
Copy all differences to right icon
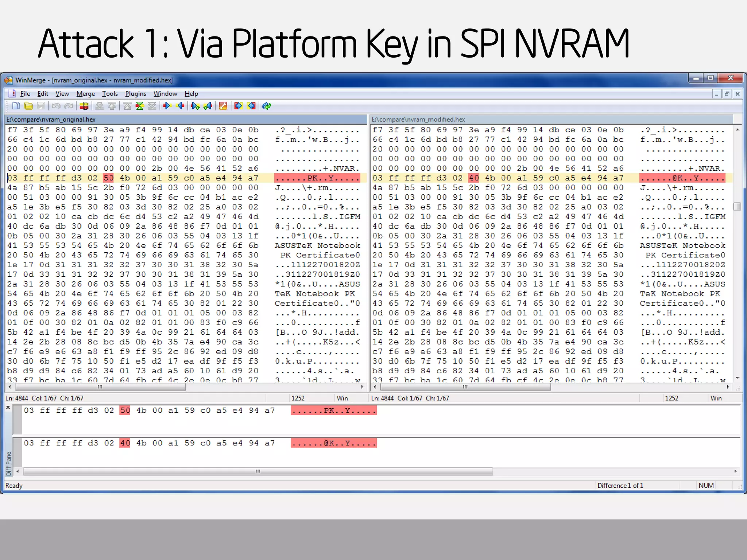[x=239, y=106]
